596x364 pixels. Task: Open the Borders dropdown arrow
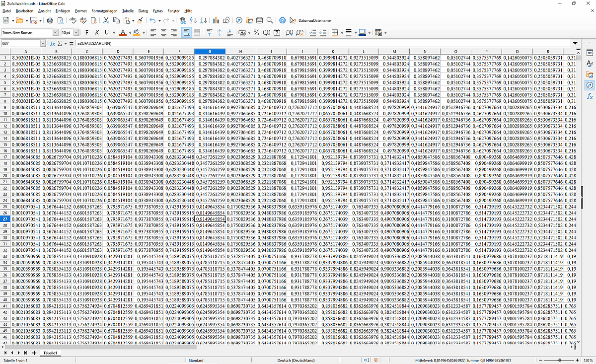click(x=341, y=33)
